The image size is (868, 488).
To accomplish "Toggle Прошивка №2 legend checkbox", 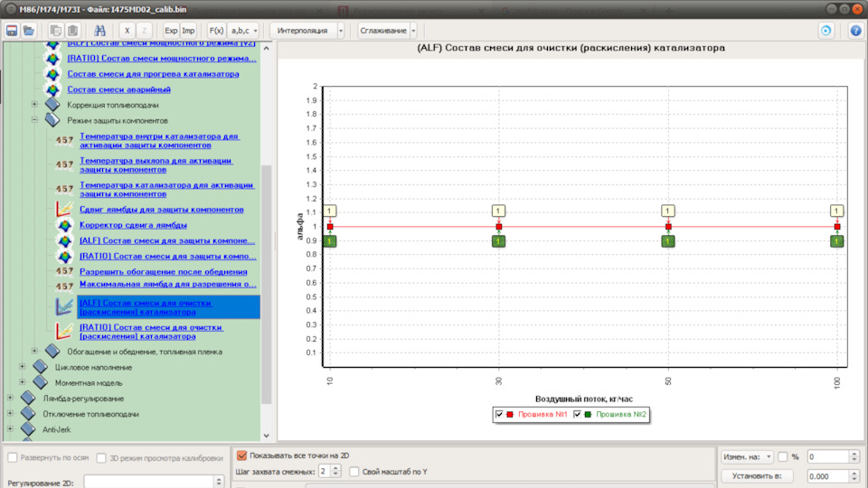I will 578,414.
